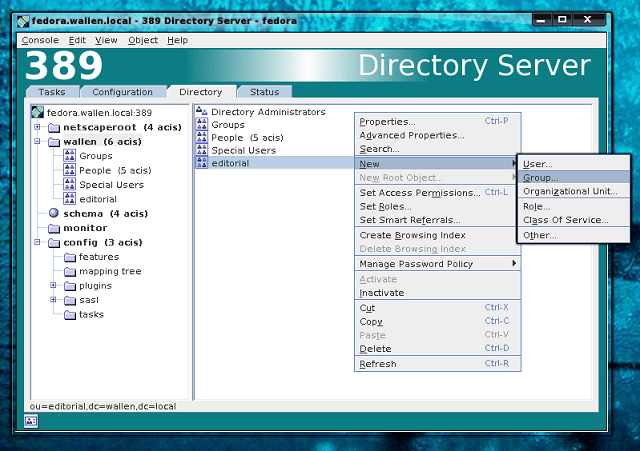
Task: Click the People icon in right pane
Action: tap(202, 137)
